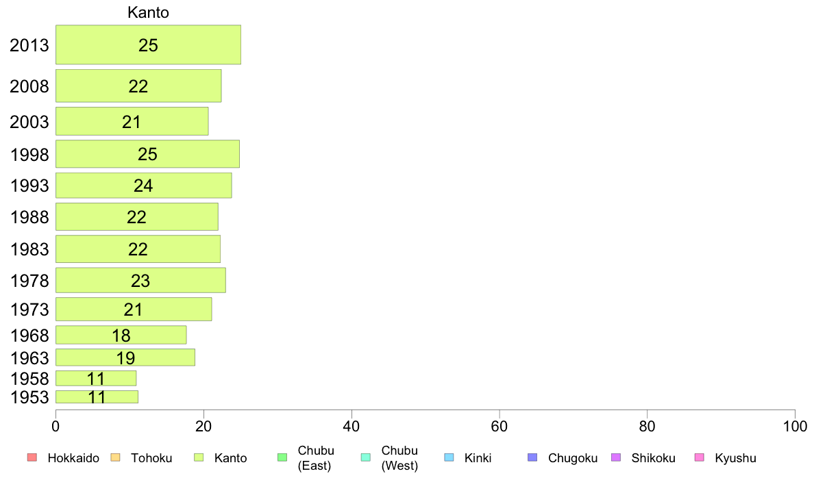Select the 1968 bar labeled 18
Screen dimensions: 814x504
click(121, 335)
